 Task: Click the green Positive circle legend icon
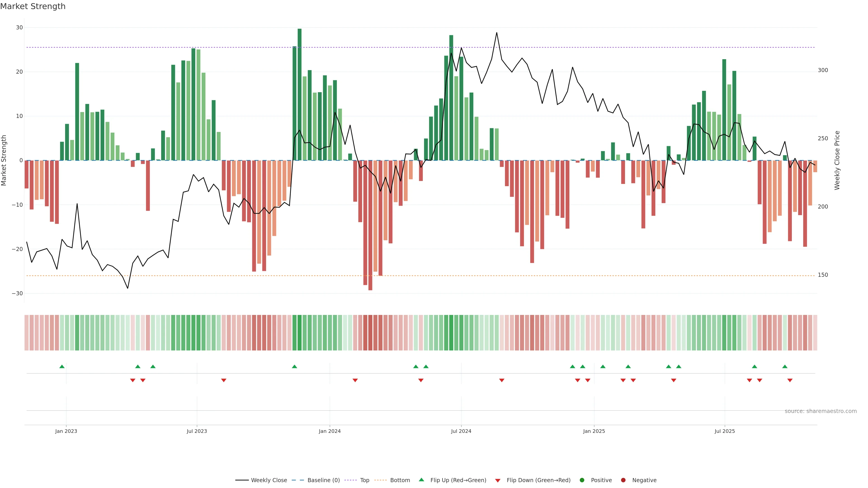pos(582,480)
